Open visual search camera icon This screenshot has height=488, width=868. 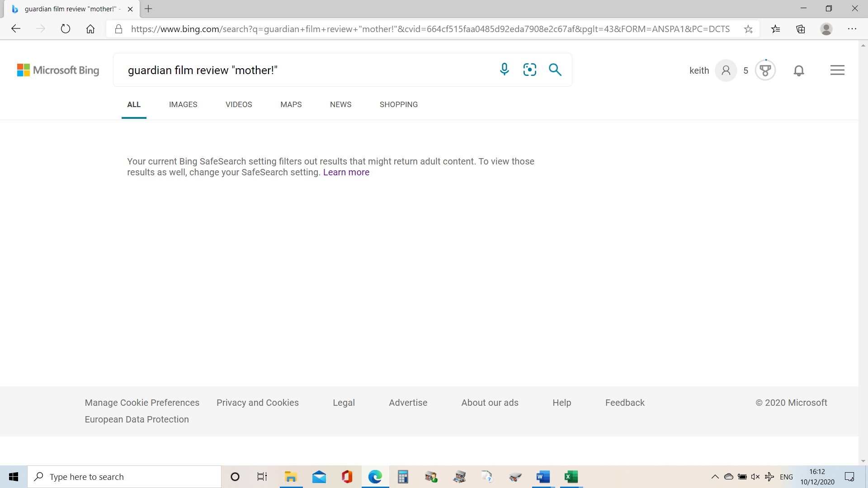(x=530, y=70)
